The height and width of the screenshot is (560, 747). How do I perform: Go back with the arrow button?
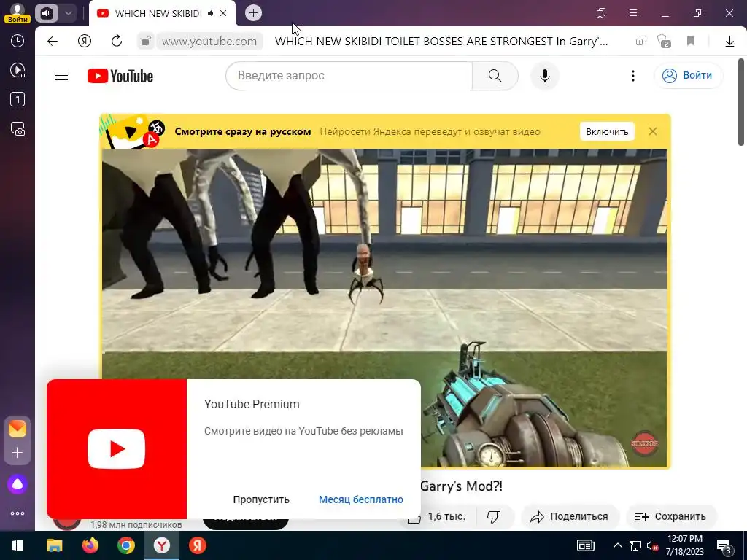[53, 41]
